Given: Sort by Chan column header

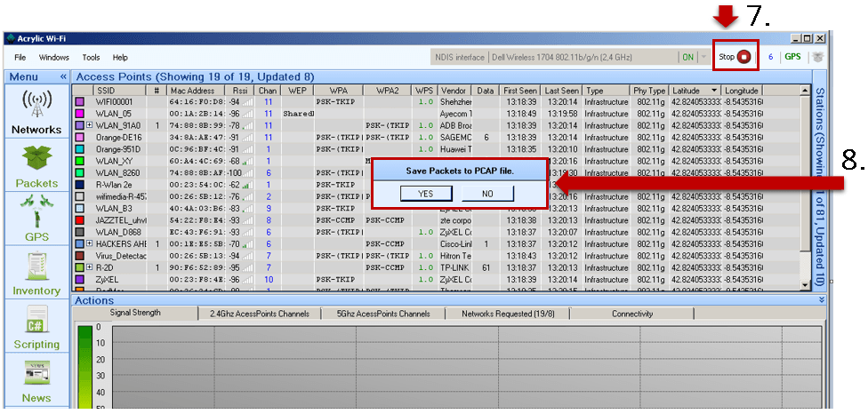Looking at the screenshot, I should [268, 91].
